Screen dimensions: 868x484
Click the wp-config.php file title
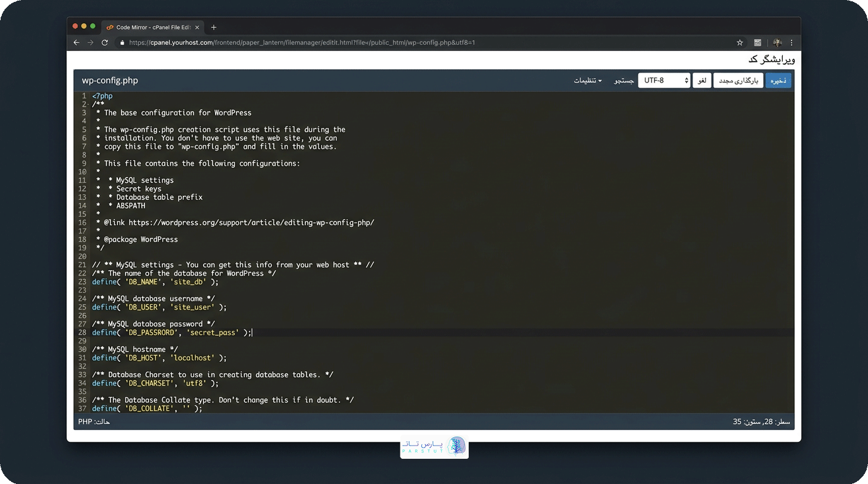point(110,81)
